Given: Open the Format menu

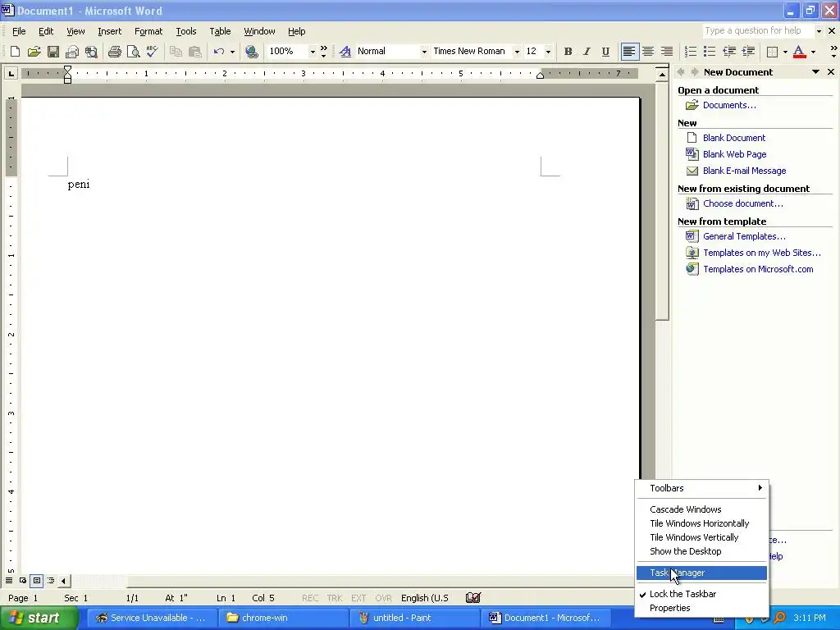Looking at the screenshot, I should click(148, 31).
